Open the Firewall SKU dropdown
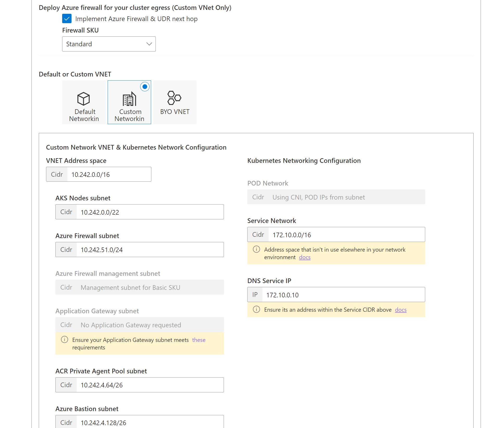504x428 pixels. pos(109,44)
